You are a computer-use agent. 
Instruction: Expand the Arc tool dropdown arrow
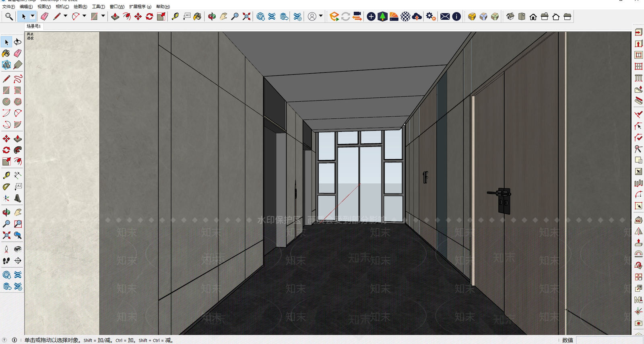pyautogui.click(x=84, y=16)
